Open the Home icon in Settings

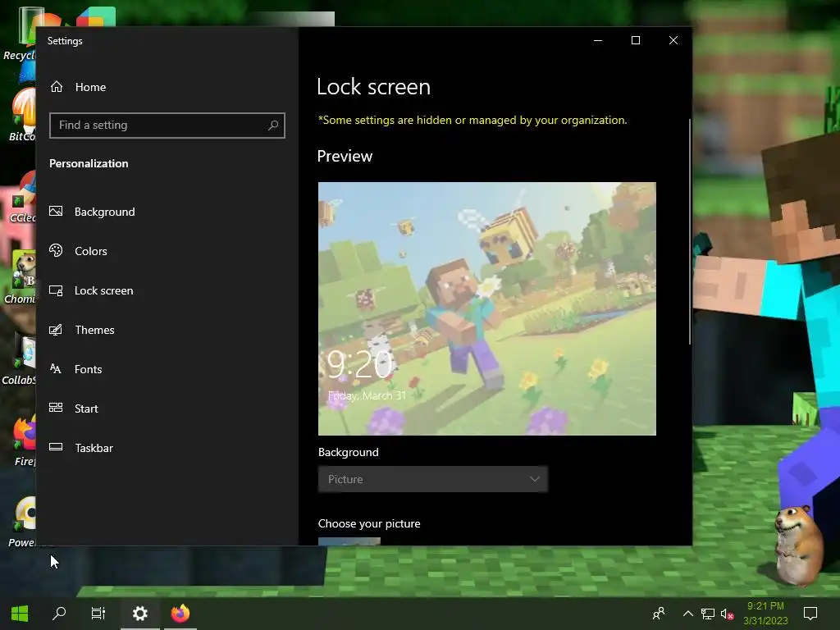pyautogui.click(x=57, y=87)
